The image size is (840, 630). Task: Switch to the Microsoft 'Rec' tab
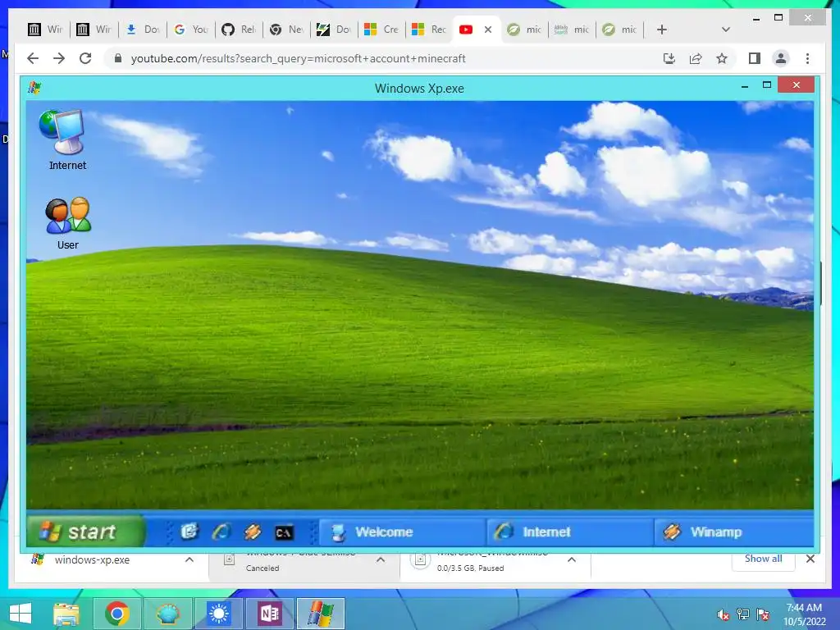[429, 30]
